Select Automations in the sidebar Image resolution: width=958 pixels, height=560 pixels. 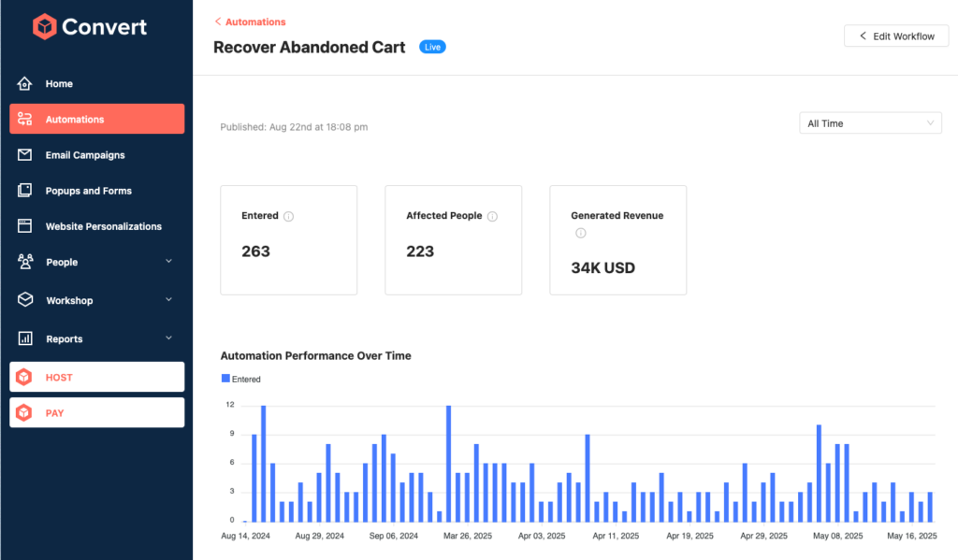pos(97,119)
